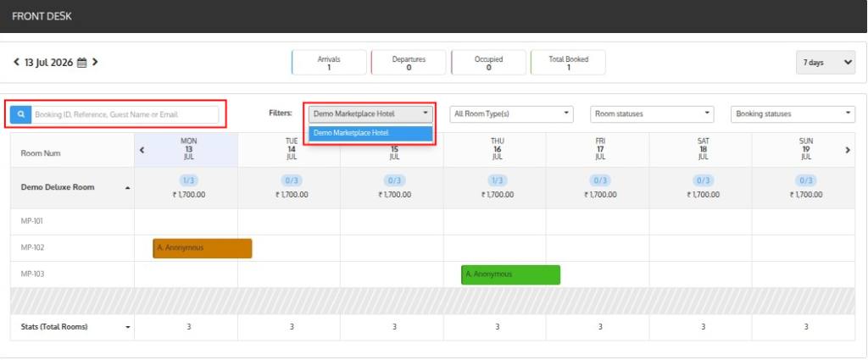Expand the Stats (Total Rooms) row
This screenshot has height=360, width=868.
click(128, 327)
